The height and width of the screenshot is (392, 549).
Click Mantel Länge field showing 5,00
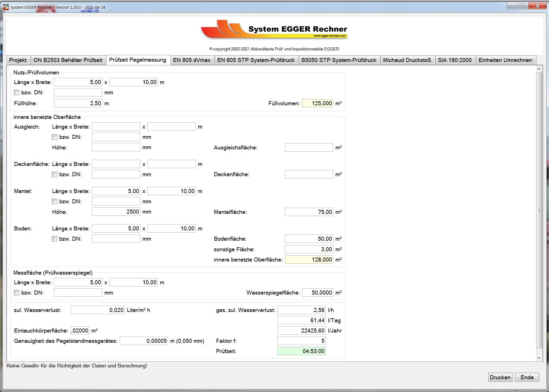[116, 191]
